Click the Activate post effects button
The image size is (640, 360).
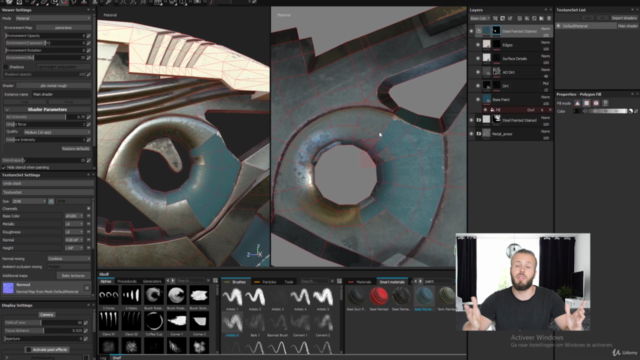[x=47, y=350]
